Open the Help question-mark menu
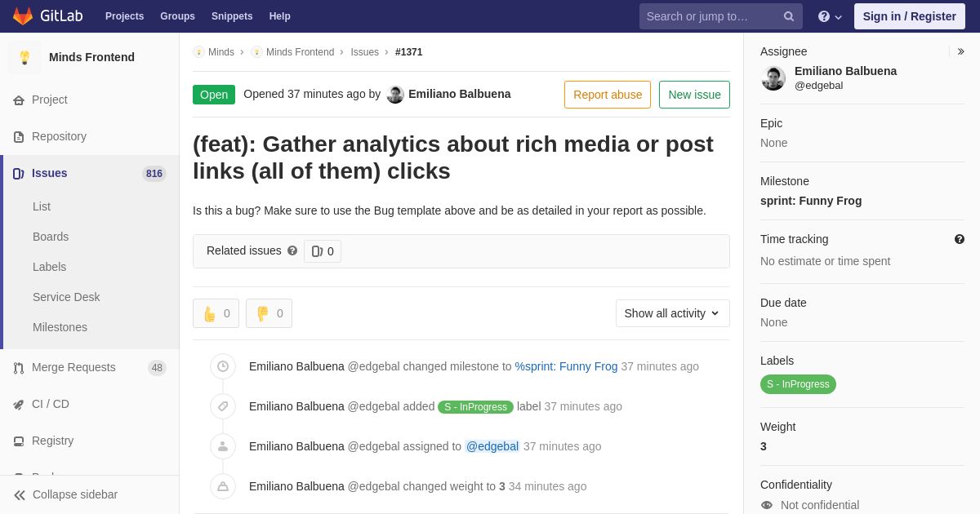This screenshot has width=980, height=514. point(830,16)
